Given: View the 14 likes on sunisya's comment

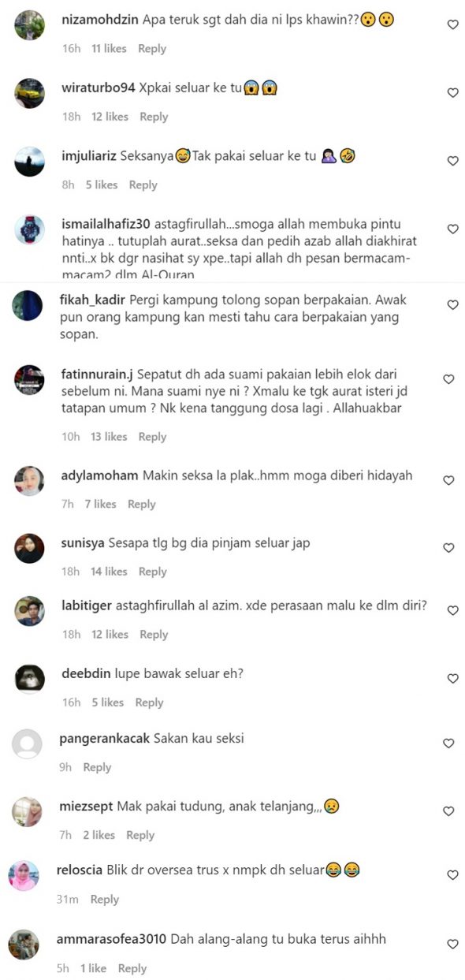Looking at the screenshot, I should 109,572.
